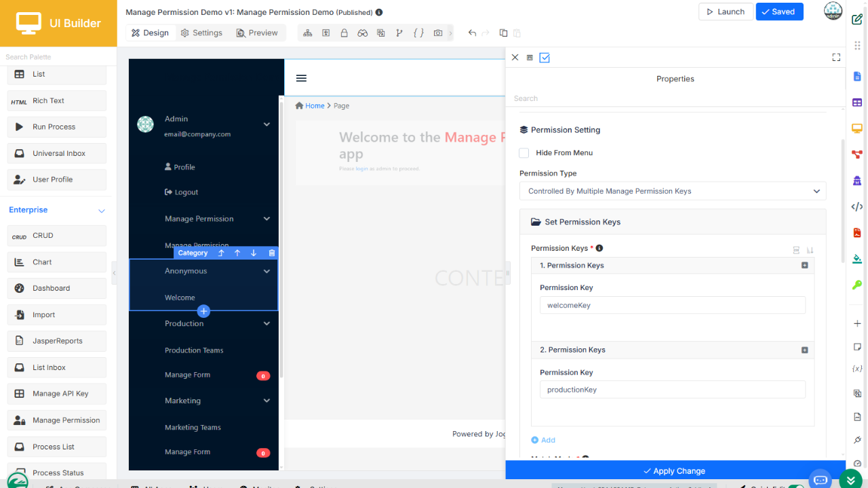Open the curly braces JSON definition icon
The width and height of the screenshot is (868, 488).
418,33
